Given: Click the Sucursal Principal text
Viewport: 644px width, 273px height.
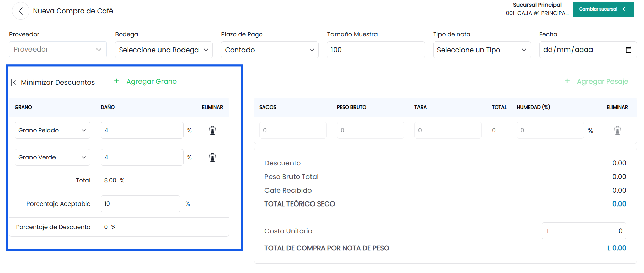Looking at the screenshot, I should [x=537, y=5].
